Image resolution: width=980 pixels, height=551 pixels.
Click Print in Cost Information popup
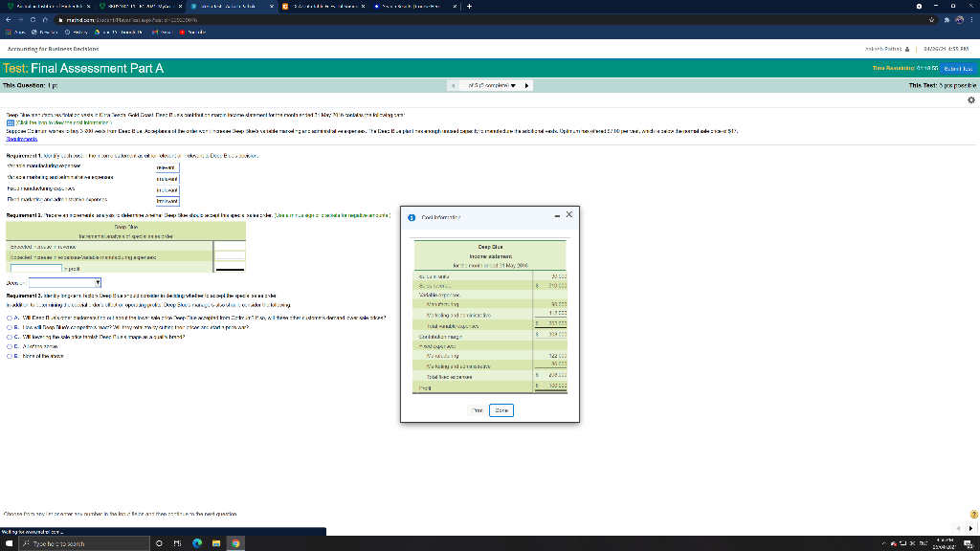[478, 410]
